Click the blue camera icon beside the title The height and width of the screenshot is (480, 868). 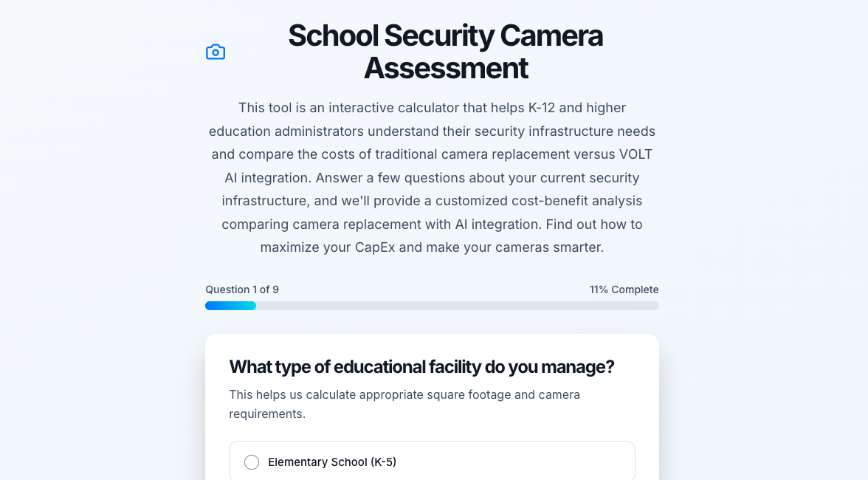[x=216, y=52]
